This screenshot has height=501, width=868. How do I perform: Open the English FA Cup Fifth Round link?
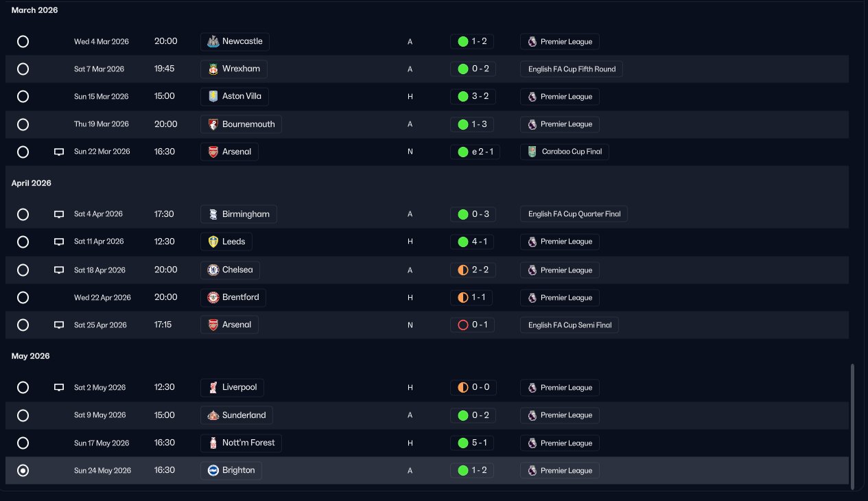coord(572,69)
